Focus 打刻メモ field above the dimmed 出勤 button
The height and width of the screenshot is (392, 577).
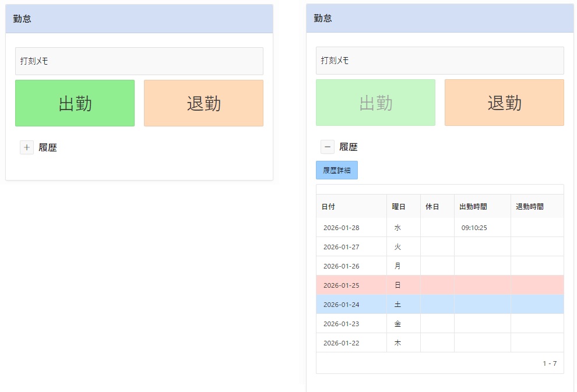(439, 61)
